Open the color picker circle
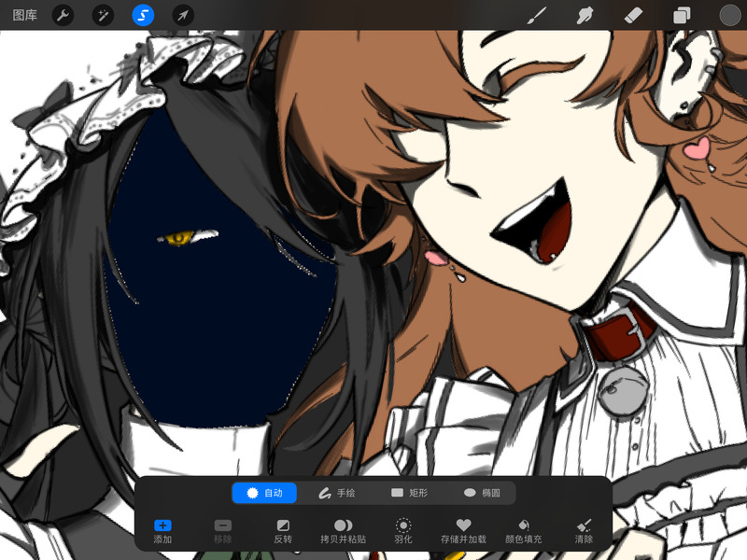This screenshot has height=560, width=747. 729,15
